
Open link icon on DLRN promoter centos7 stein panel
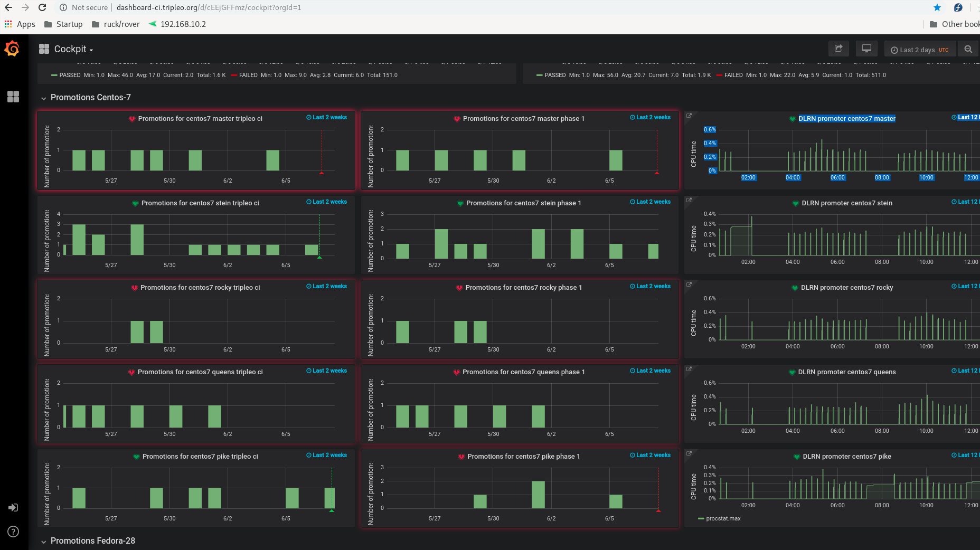click(689, 200)
